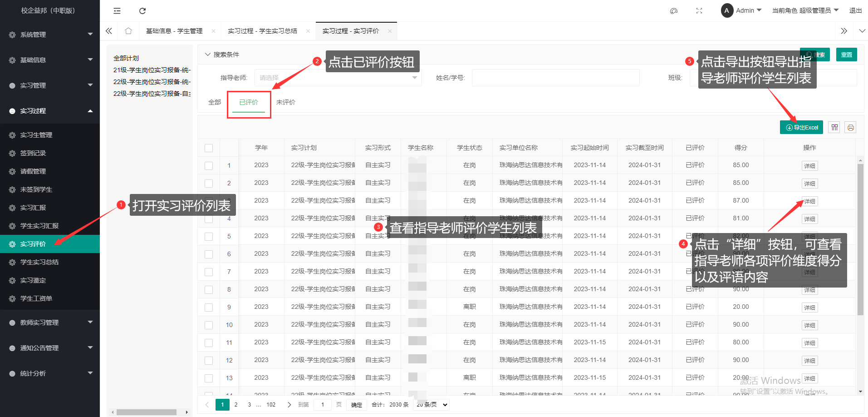The image size is (868, 417).
Task: Open the 指导老师 dropdown
Action: (x=338, y=78)
